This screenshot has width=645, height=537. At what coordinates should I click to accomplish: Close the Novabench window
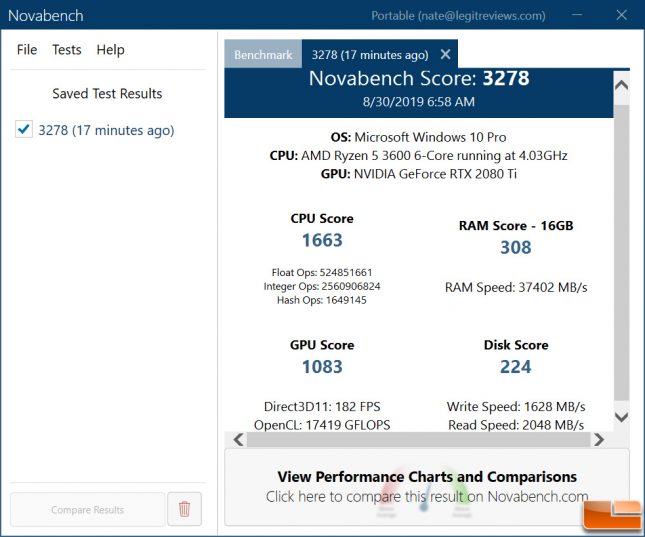point(622,15)
